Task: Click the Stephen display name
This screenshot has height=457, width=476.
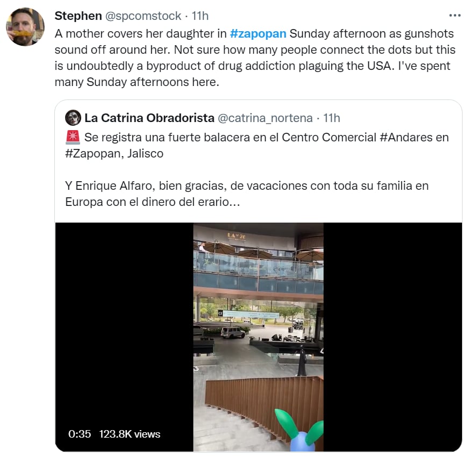Action: pos(78,16)
